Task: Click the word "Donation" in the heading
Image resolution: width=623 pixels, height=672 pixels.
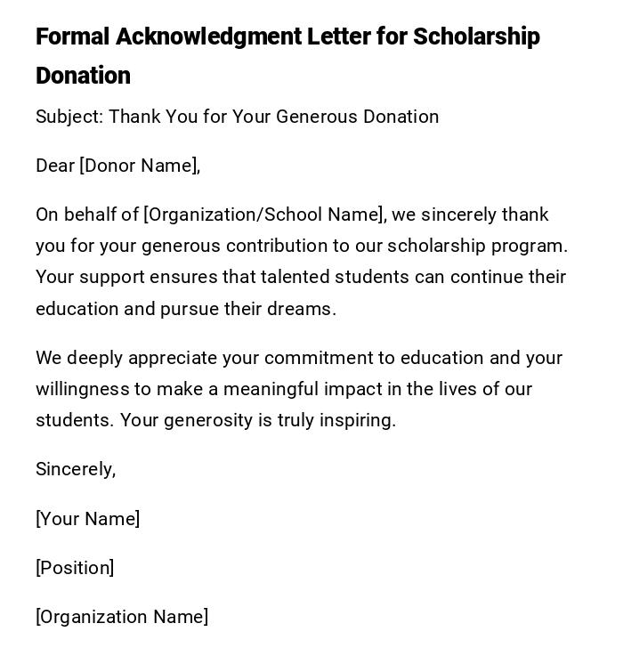Action: (83, 77)
